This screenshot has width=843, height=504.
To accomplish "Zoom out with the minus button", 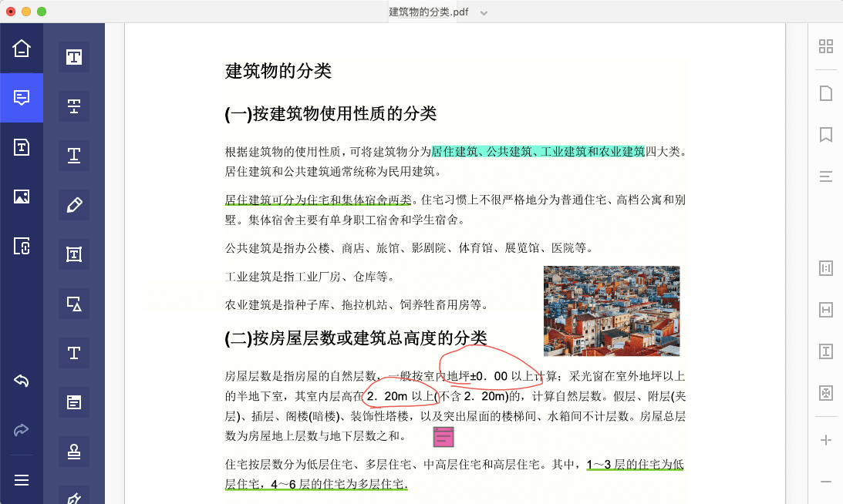I will tap(826, 482).
